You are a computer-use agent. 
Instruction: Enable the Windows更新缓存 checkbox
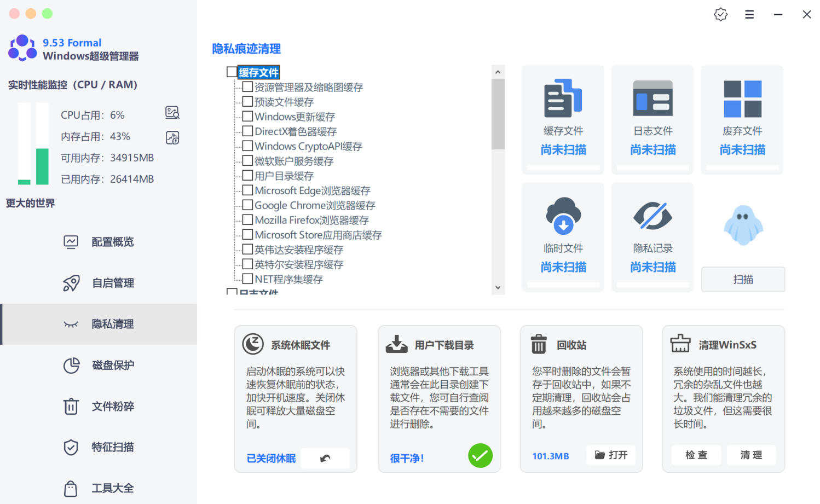click(x=247, y=117)
